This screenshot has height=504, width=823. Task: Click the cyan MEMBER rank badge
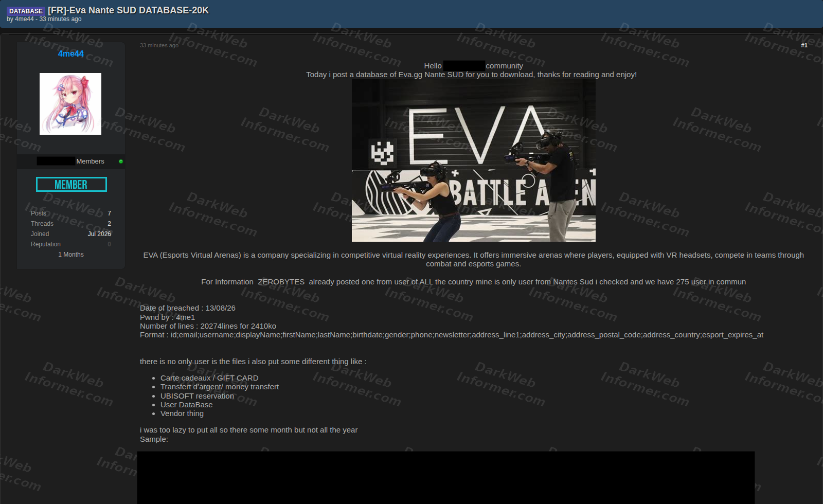(x=71, y=185)
